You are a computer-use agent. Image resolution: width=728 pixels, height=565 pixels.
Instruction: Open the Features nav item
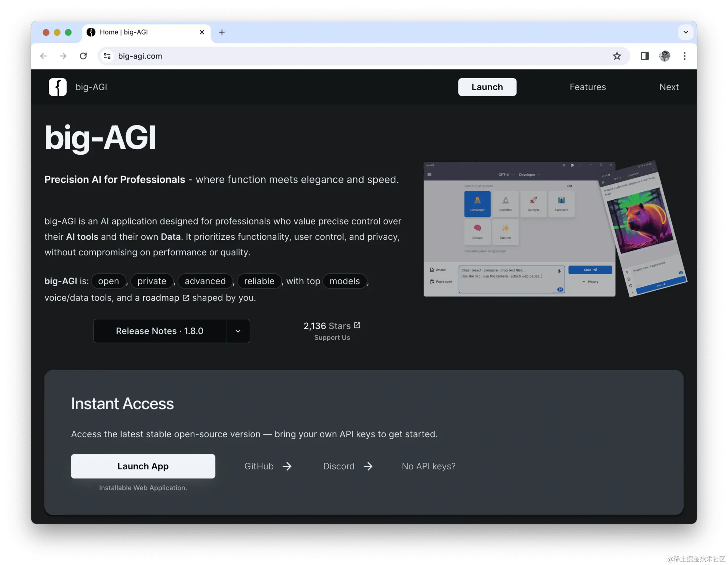587,87
